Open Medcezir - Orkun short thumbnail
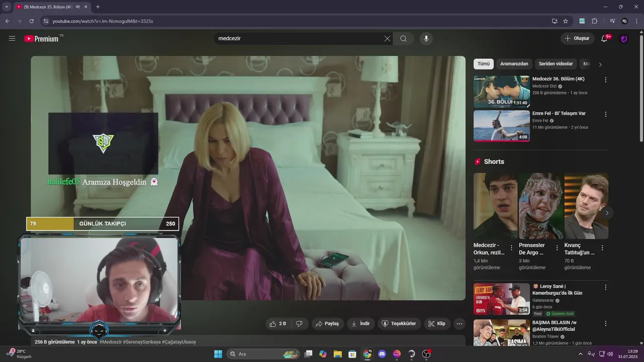 tap(496, 206)
